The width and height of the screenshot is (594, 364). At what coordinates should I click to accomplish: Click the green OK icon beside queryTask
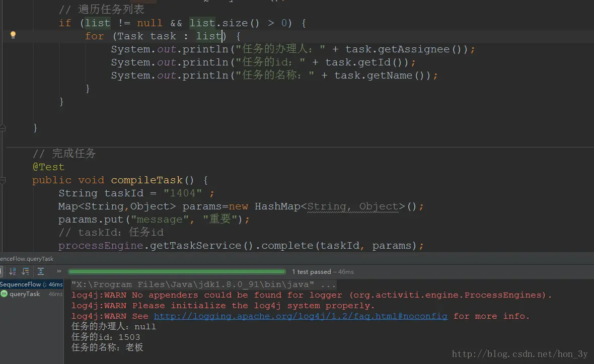(4, 294)
